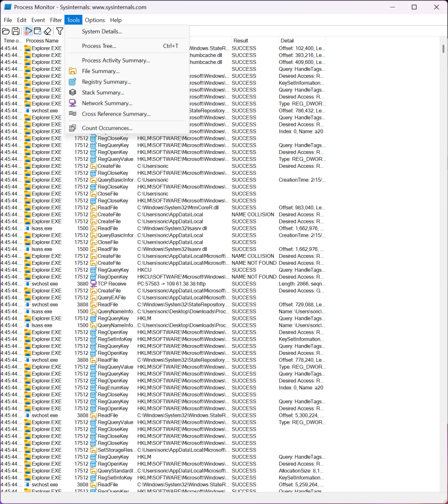Select Cross Reference Summary... entry
Viewport: 448px width, 504px height.
(127, 114)
